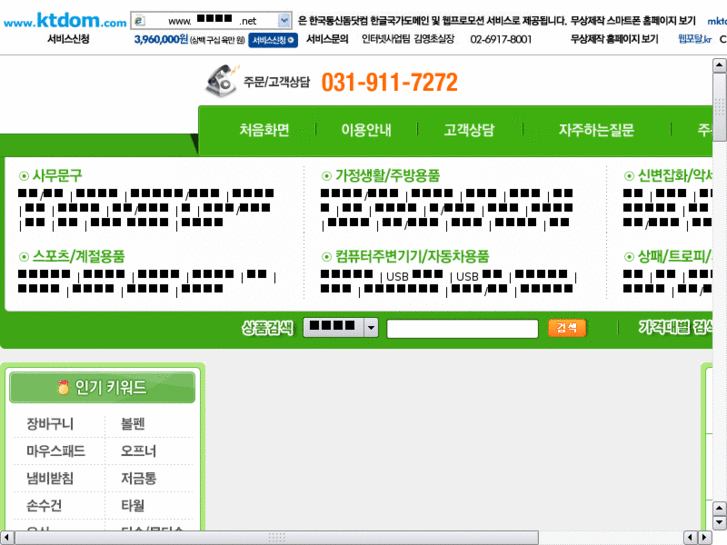Click bullet icon next to 가정생활/주방용품
The image size is (727, 545).
click(x=326, y=176)
